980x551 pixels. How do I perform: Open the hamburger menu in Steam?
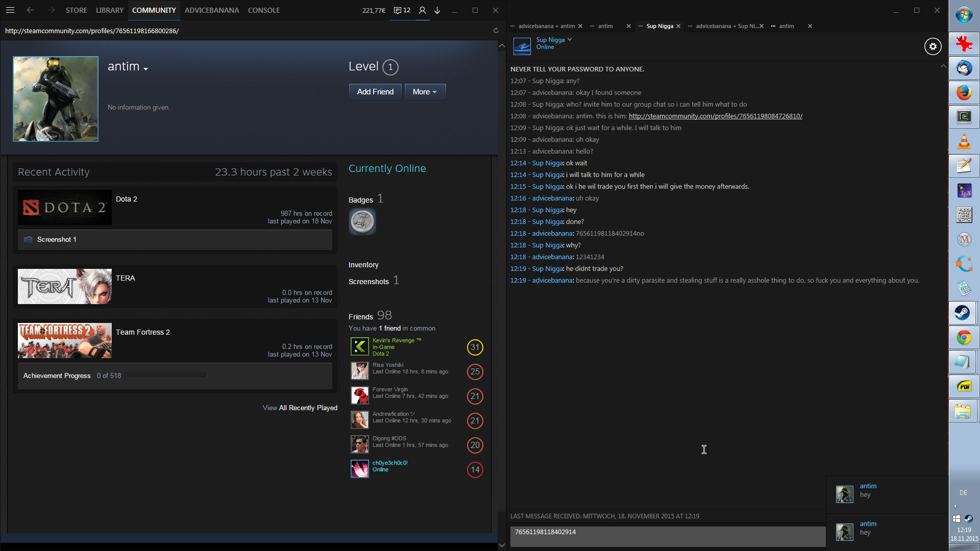coord(10,10)
